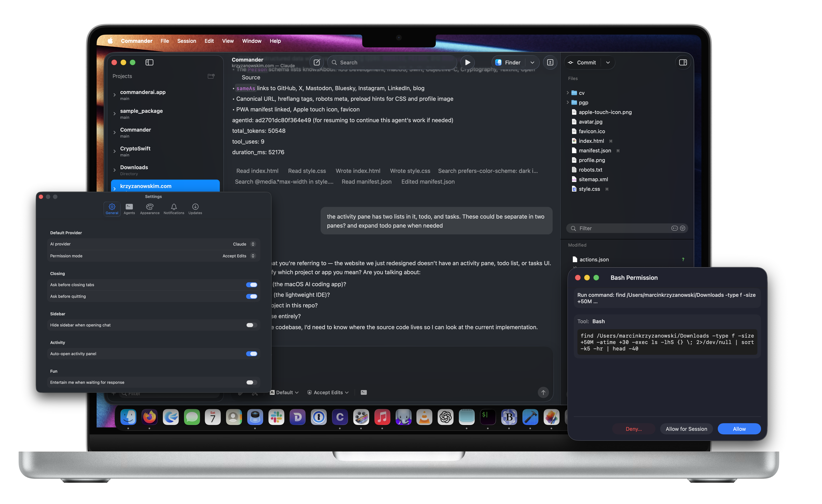Open the Commit dropdown arrow
The height and width of the screenshot is (504, 822).
[x=608, y=62]
